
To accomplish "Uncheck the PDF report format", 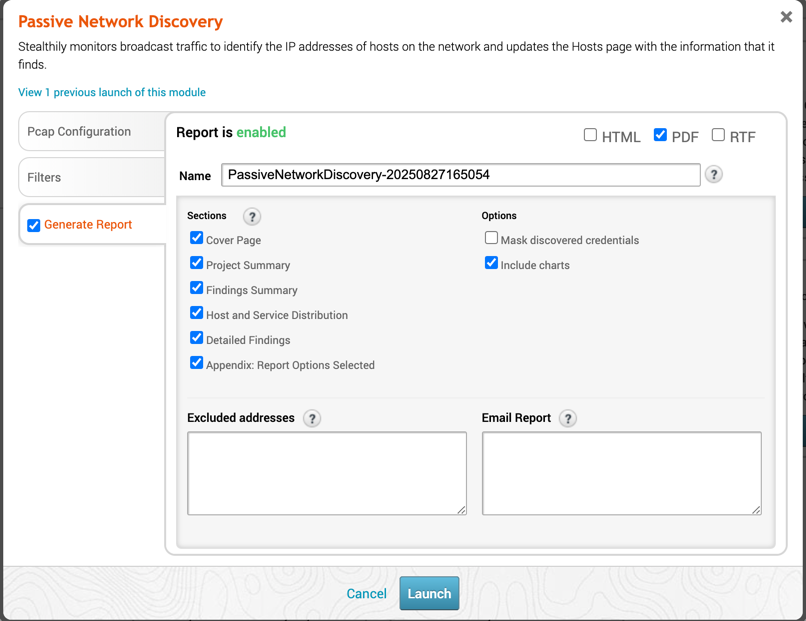I will tap(660, 135).
